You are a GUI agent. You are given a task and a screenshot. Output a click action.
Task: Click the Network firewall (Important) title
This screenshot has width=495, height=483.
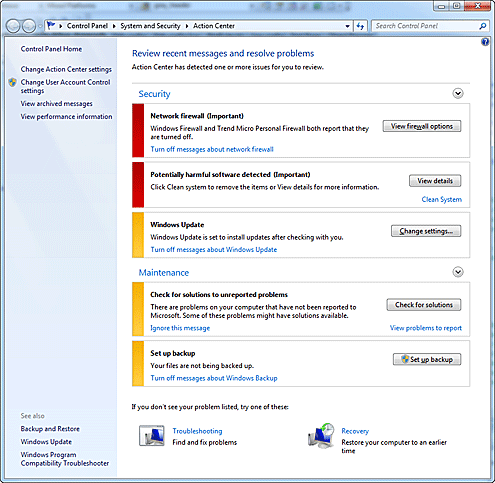(x=197, y=116)
